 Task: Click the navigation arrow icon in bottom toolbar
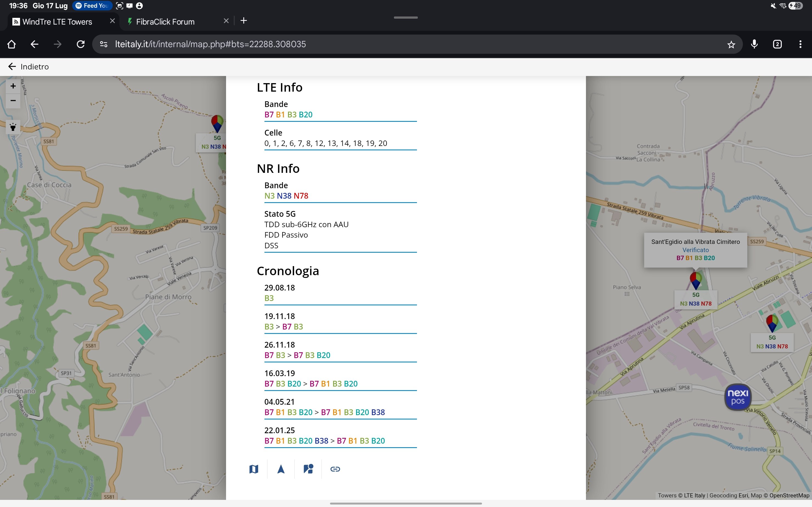click(281, 469)
